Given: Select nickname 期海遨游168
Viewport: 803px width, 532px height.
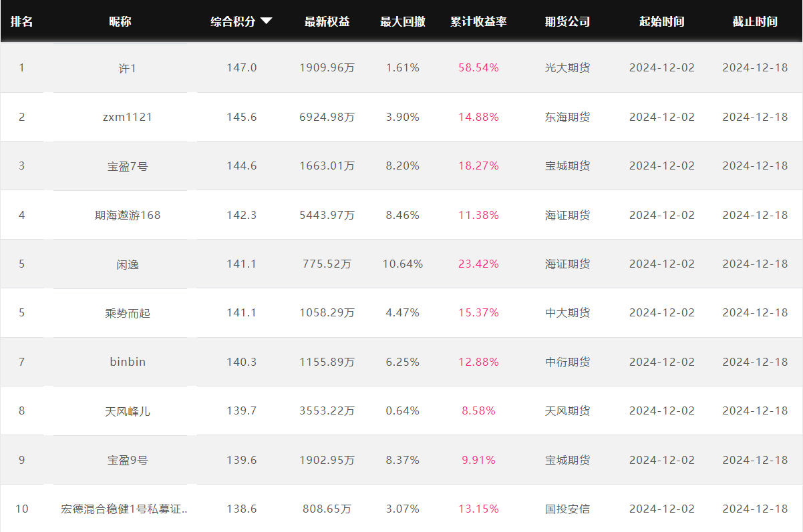Looking at the screenshot, I should 127,215.
